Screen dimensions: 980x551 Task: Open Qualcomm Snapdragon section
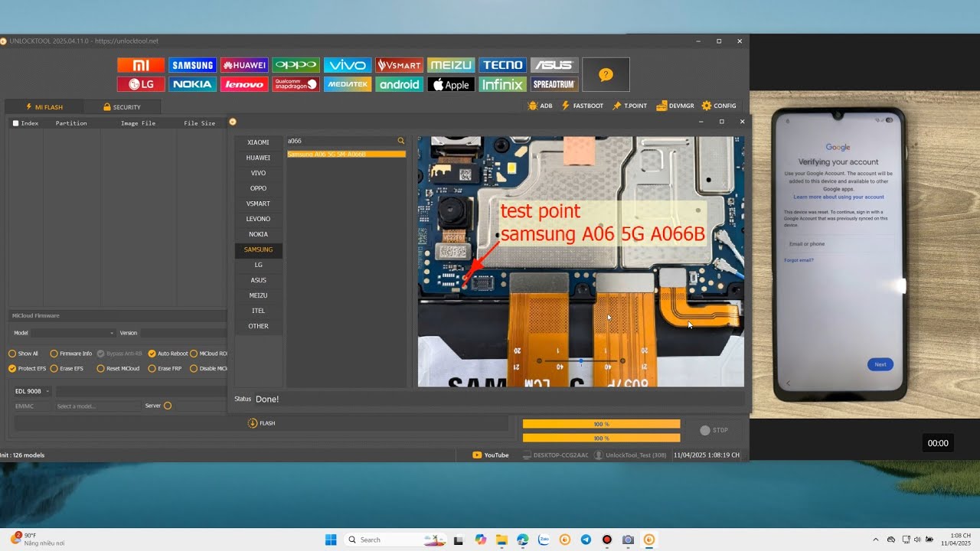(296, 84)
